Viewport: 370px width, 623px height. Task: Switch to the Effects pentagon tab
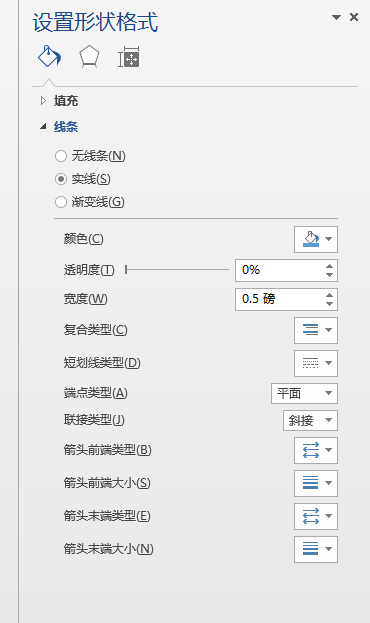pyautogui.click(x=89, y=57)
